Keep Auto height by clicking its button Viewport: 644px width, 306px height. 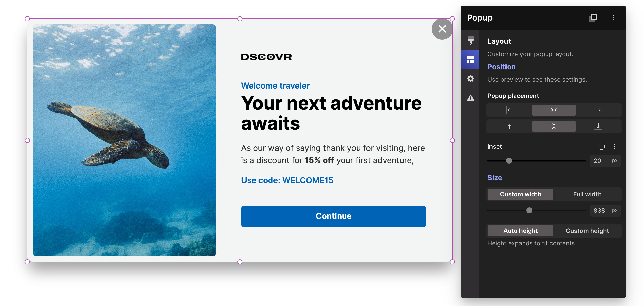[520, 231]
